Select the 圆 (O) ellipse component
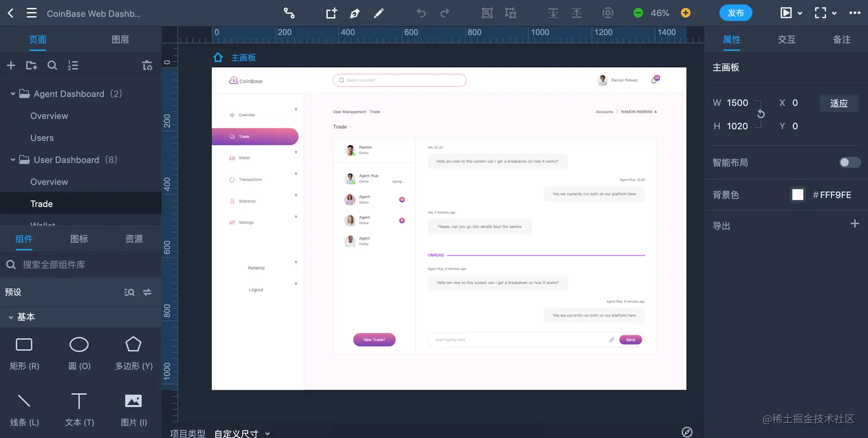Viewport: 868px width, 438px height. (x=79, y=352)
